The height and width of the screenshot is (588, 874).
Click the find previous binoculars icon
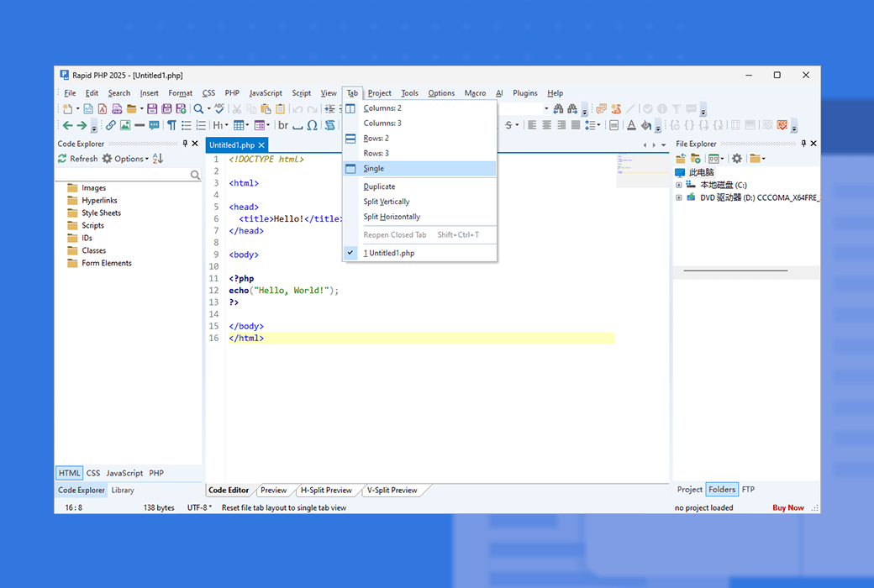point(558,108)
